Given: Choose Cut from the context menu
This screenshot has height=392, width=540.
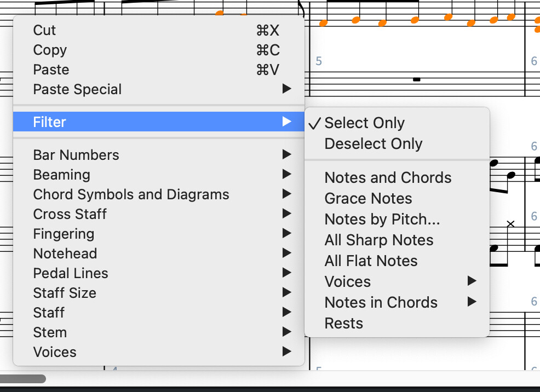Looking at the screenshot, I should coord(45,30).
